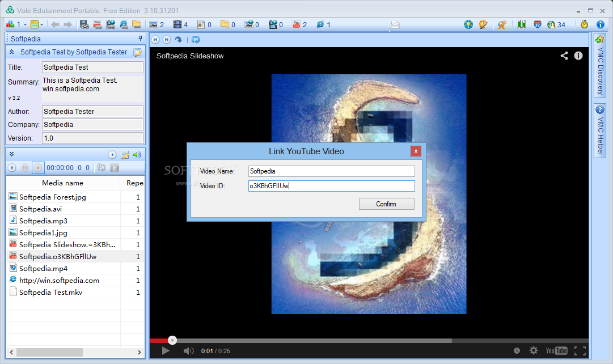
Task: Click the play icon in playlist header
Action: (112, 155)
